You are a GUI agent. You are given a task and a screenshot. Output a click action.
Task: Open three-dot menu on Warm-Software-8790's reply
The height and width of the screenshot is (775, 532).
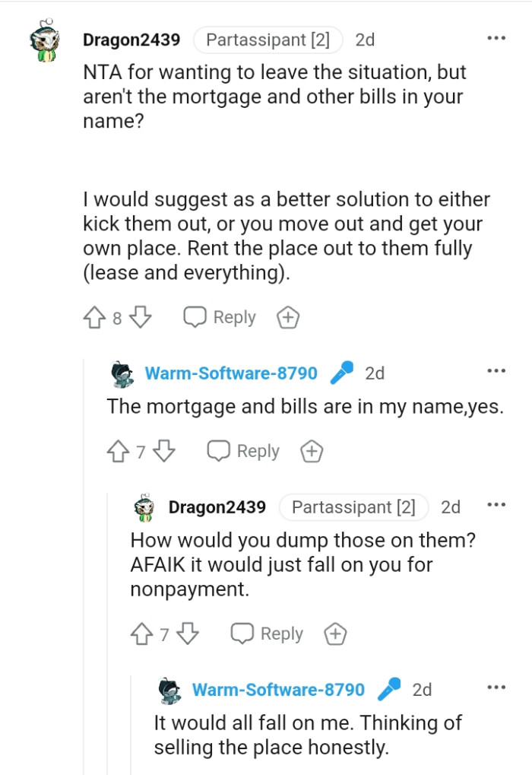pyautogui.click(x=496, y=370)
